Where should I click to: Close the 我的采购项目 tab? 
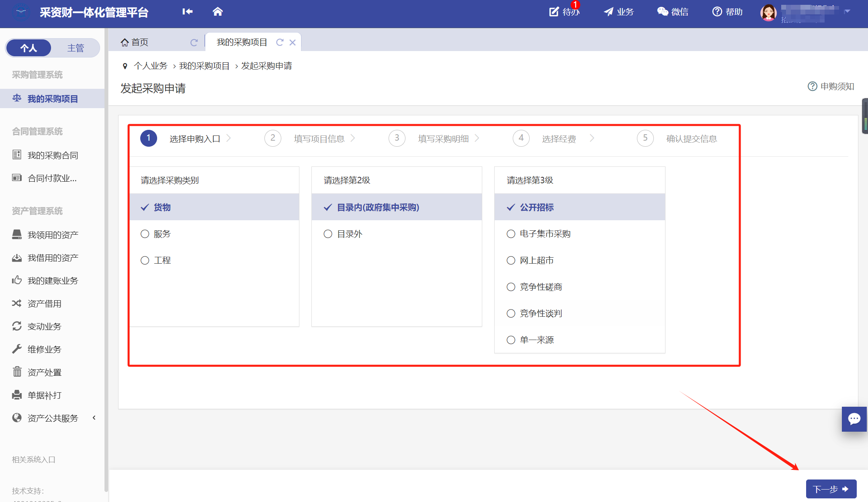pyautogui.click(x=293, y=42)
